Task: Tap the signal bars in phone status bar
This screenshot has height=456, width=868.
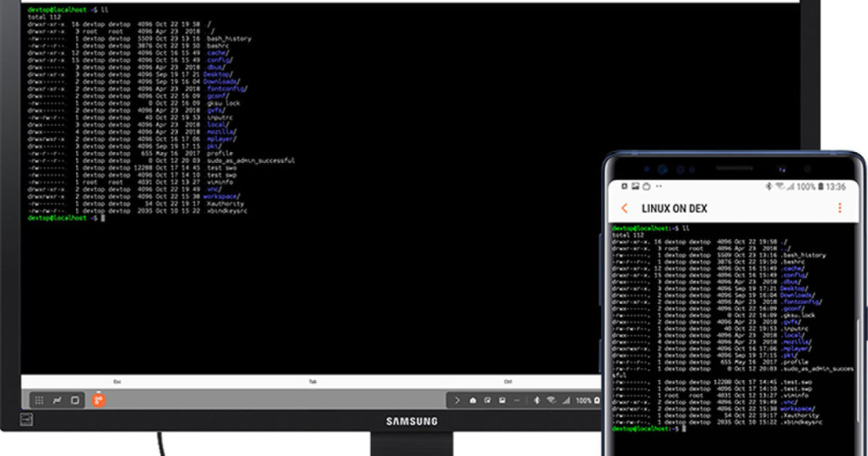Action: (x=789, y=187)
